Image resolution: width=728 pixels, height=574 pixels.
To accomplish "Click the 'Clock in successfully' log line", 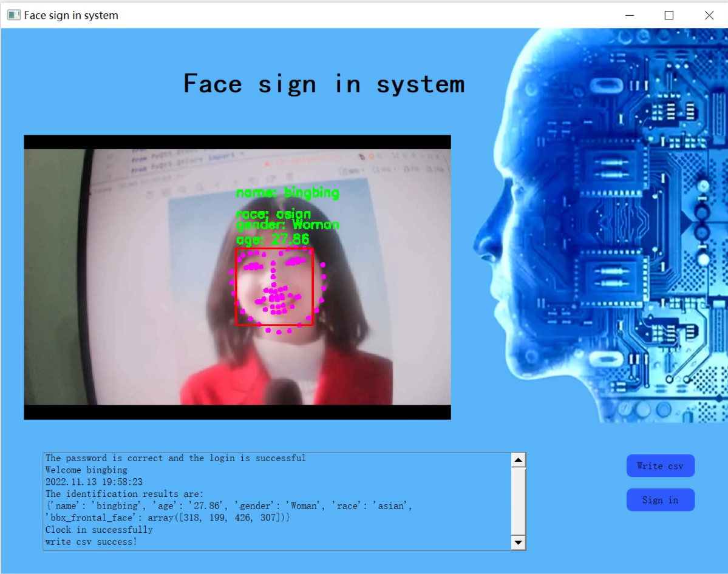I will pos(99,530).
